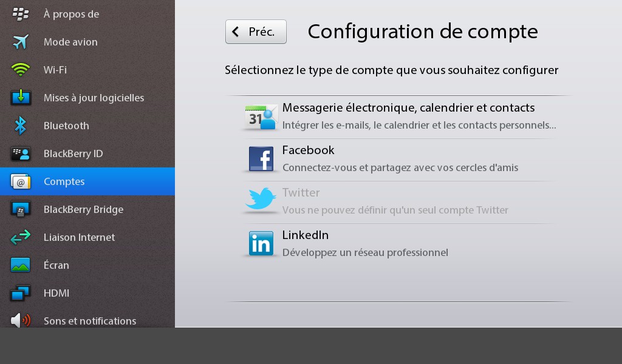Screen dimensions: 622x364
Task: Click the LinkedIn logo icon
Action: tap(261, 243)
